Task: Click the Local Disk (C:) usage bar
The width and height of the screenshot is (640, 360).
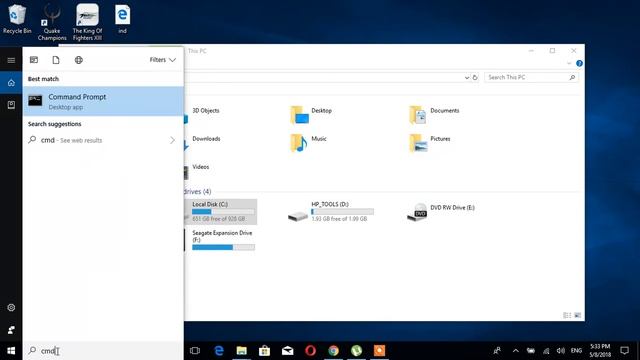Action: pyautogui.click(x=223, y=211)
